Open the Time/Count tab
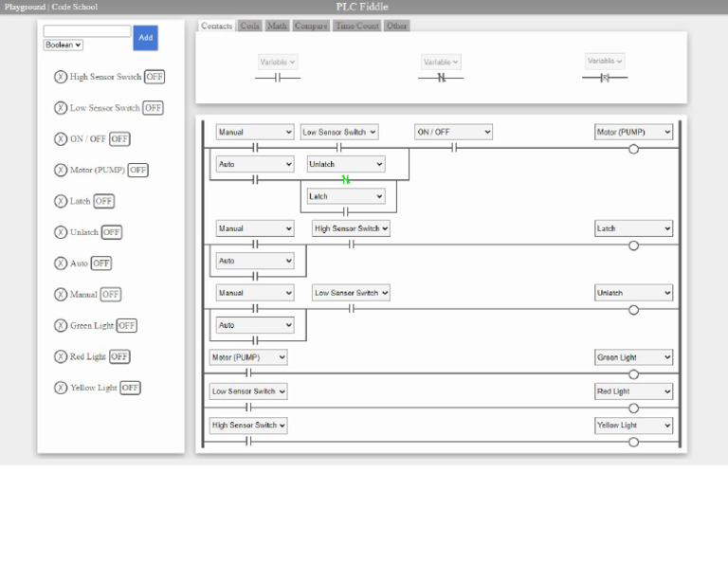The height and width of the screenshot is (563, 728). (356, 26)
